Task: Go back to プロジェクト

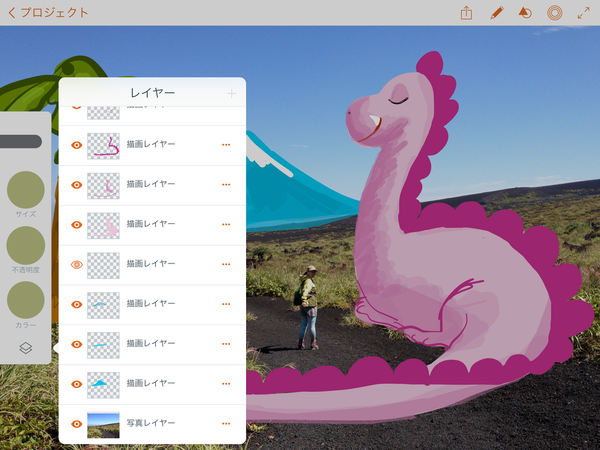Action: (48, 13)
